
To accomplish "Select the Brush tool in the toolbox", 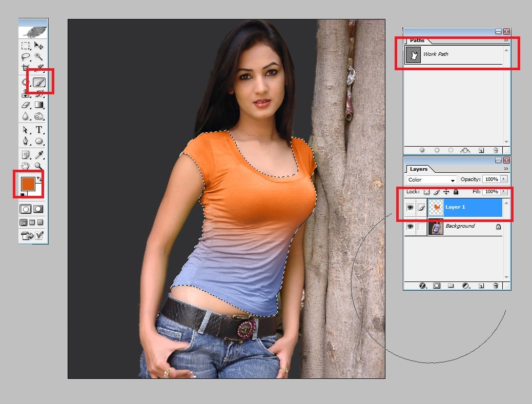I will (39, 82).
